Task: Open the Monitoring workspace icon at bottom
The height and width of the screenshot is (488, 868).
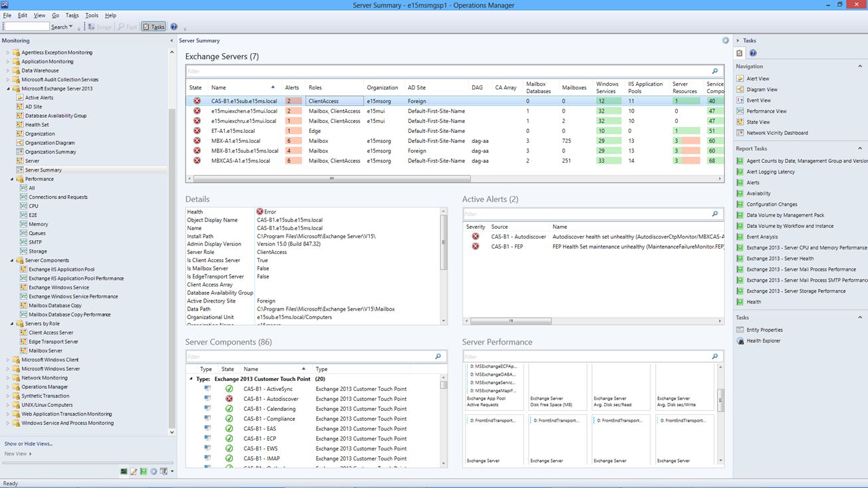Action: [x=124, y=471]
